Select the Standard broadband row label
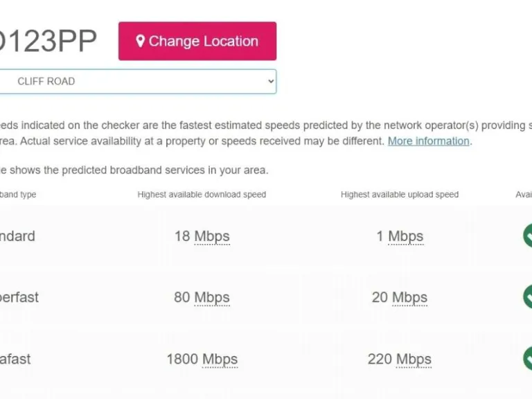The image size is (532, 399). point(17,236)
